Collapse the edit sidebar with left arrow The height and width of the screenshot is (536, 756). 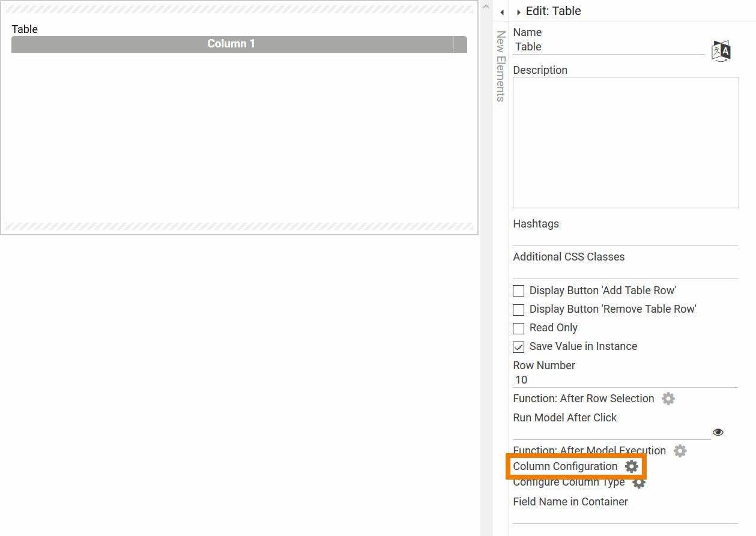click(501, 12)
